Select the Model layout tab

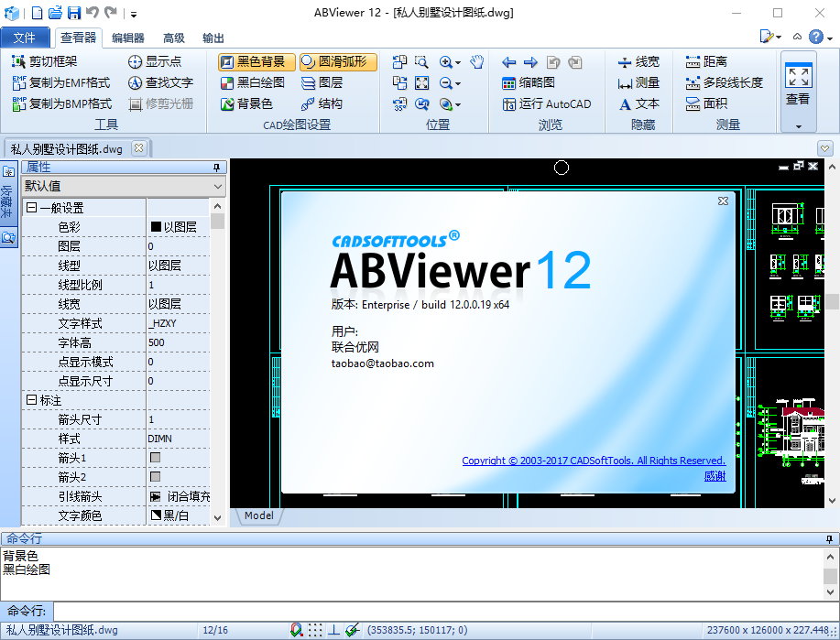258,515
